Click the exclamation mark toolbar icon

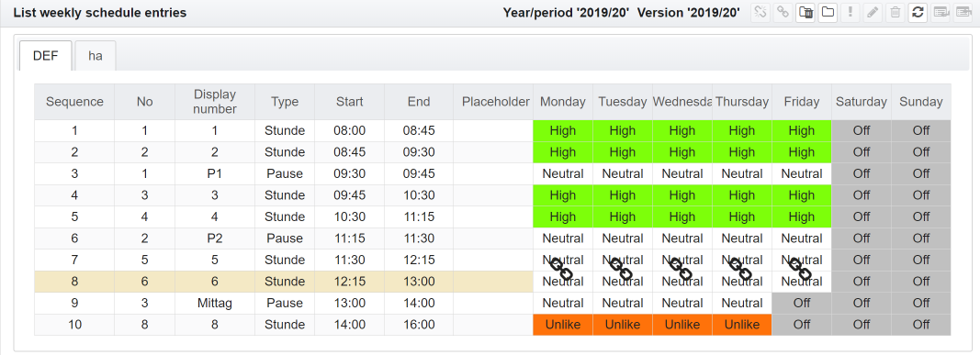(850, 13)
